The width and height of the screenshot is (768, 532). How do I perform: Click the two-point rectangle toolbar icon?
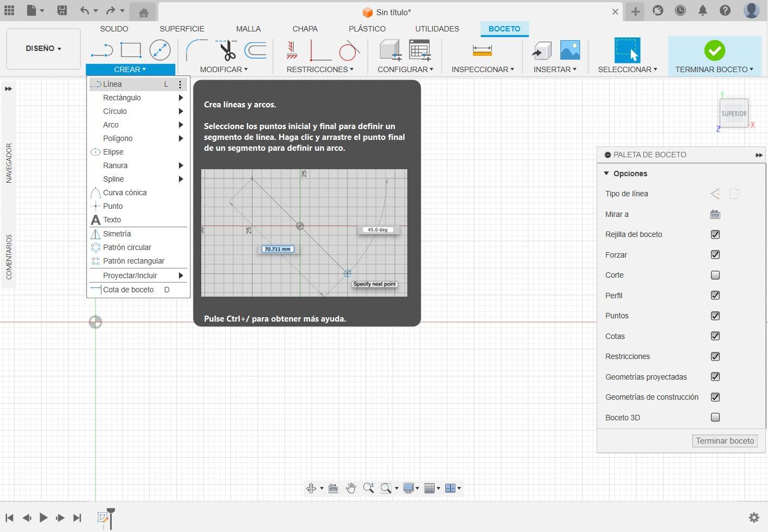pos(131,50)
